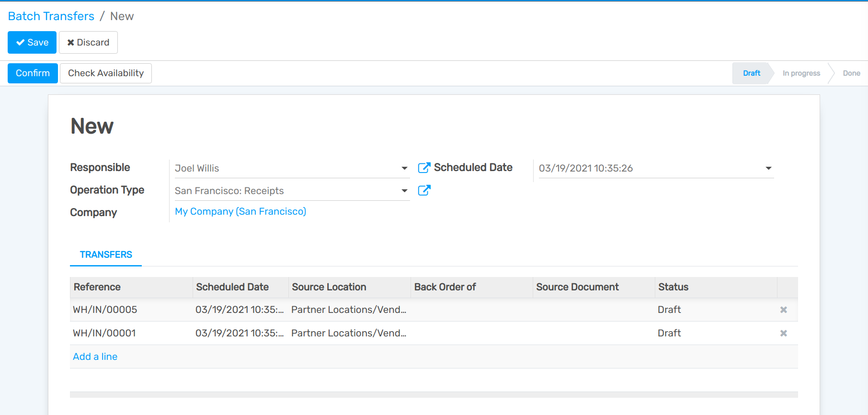
Task: Sort by Back Order of column header
Action: pos(472,287)
